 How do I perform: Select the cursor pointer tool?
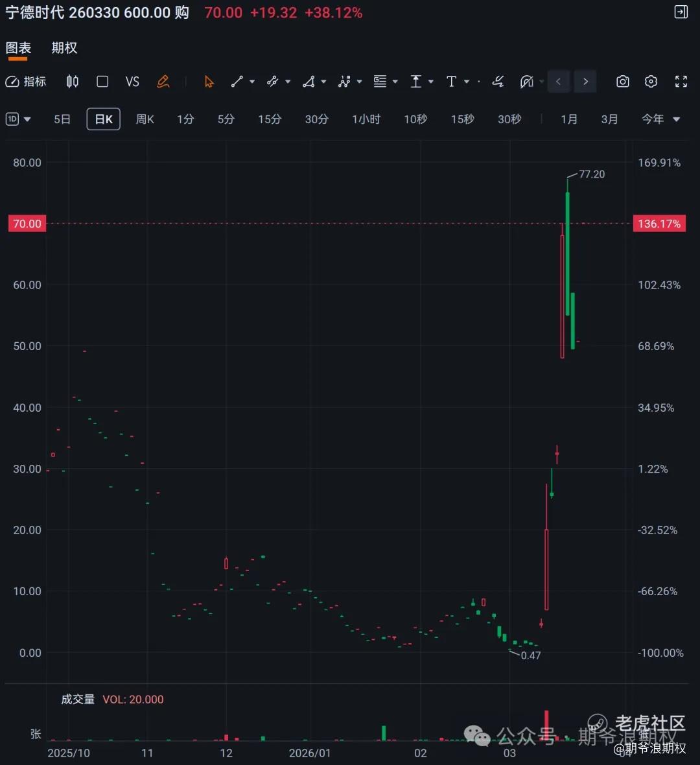209,82
